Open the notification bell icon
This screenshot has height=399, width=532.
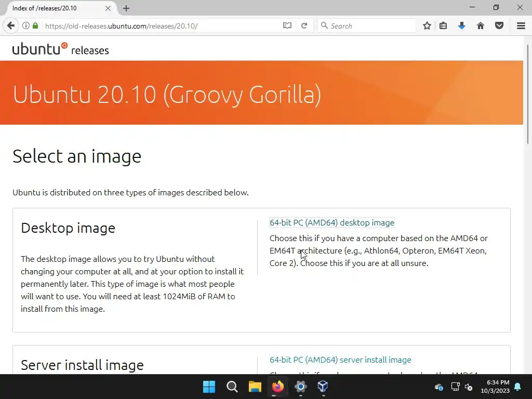coord(518,387)
